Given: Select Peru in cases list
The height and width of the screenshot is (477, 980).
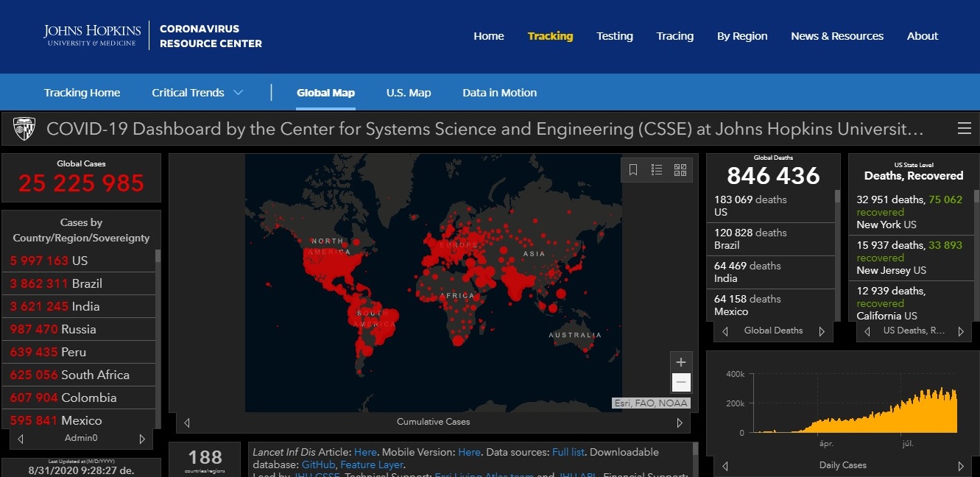Looking at the screenshot, I should 78,352.
